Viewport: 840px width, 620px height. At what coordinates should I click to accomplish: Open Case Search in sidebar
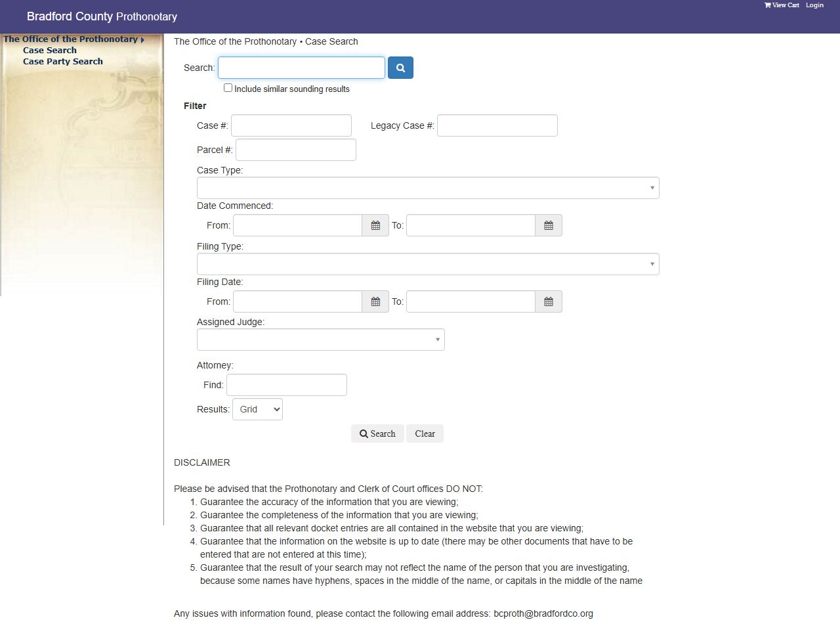[50, 51]
